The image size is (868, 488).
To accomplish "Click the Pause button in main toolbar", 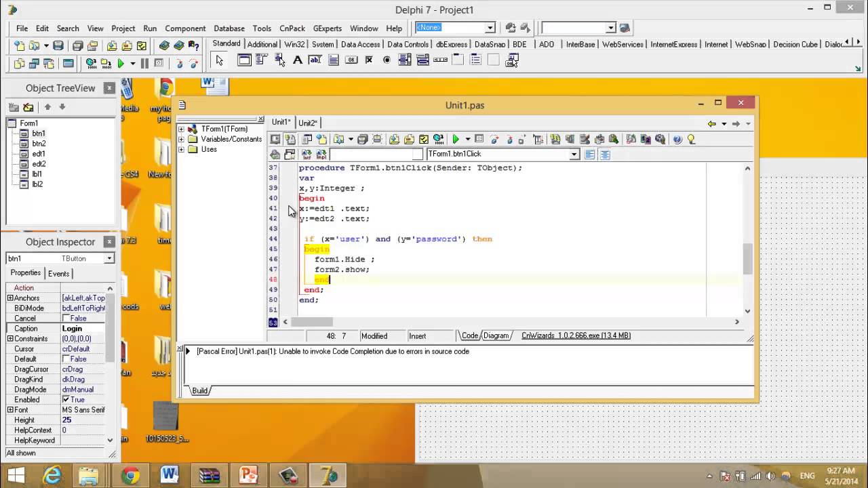I will point(144,63).
